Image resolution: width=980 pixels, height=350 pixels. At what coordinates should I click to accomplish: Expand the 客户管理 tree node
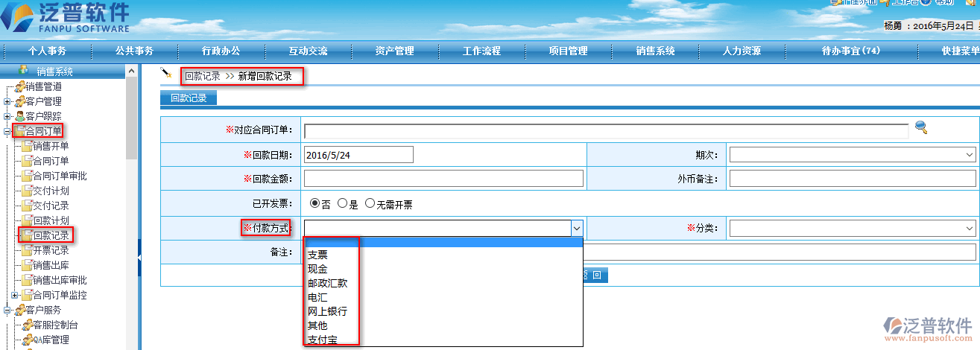[x=7, y=101]
